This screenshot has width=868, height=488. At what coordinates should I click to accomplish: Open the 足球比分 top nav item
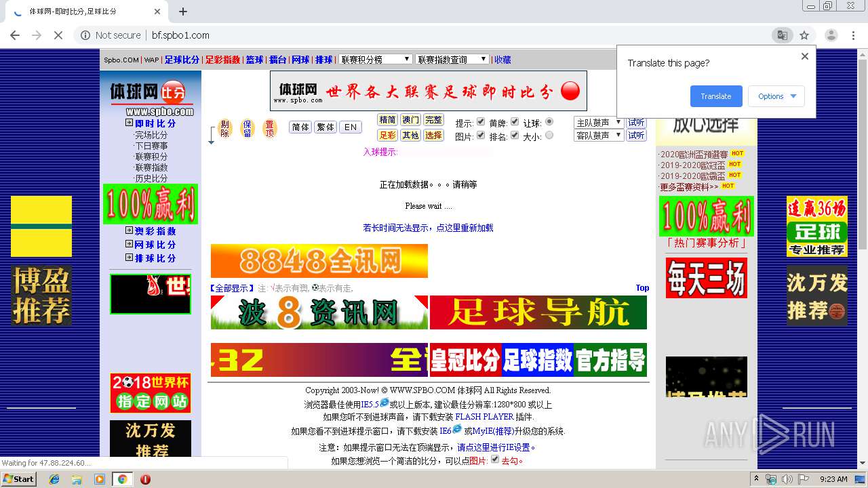coord(182,60)
